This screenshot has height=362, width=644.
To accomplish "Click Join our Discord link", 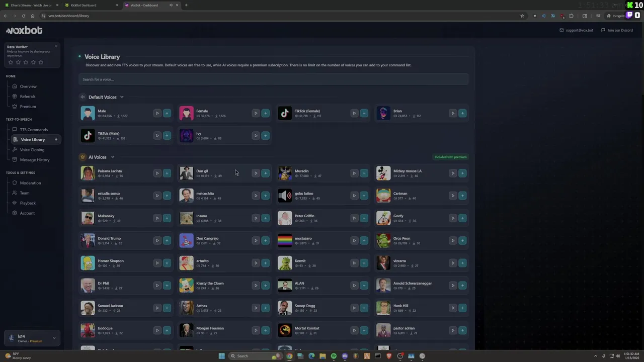I will click(x=617, y=30).
